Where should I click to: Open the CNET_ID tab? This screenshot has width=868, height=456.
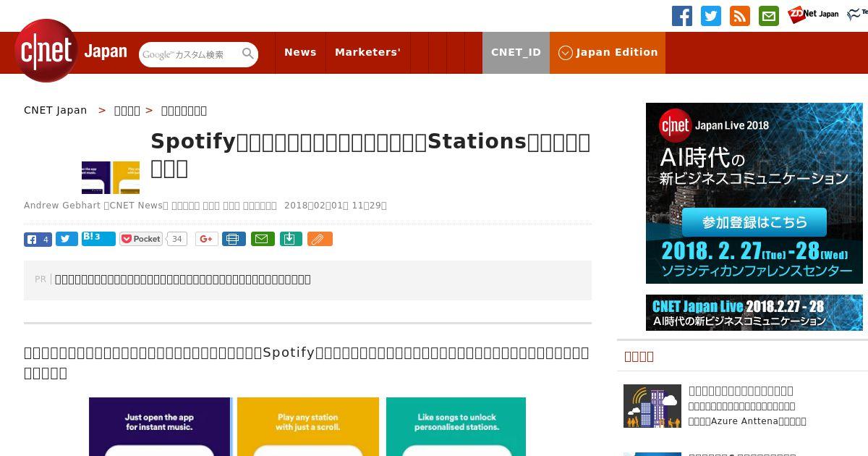point(516,52)
